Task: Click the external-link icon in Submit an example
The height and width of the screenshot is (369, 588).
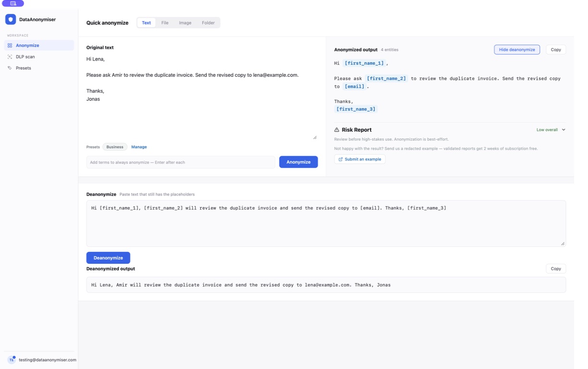Action: click(x=341, y=159)
